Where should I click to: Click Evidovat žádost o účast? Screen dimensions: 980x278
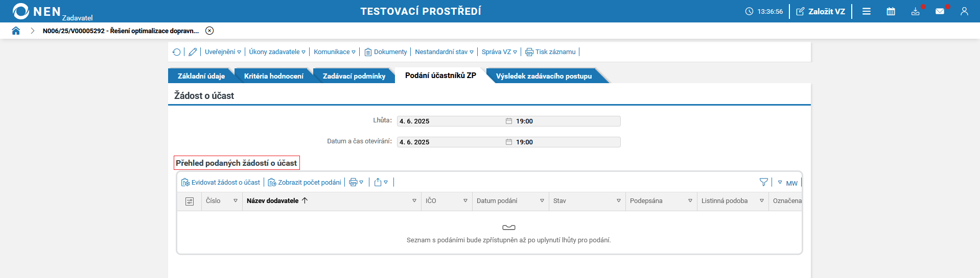[x=221, y=183]
